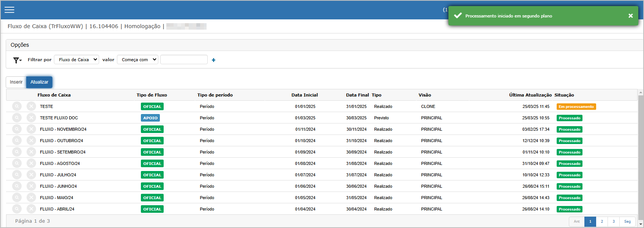Click the 'Tipo de período' column header

215,95
